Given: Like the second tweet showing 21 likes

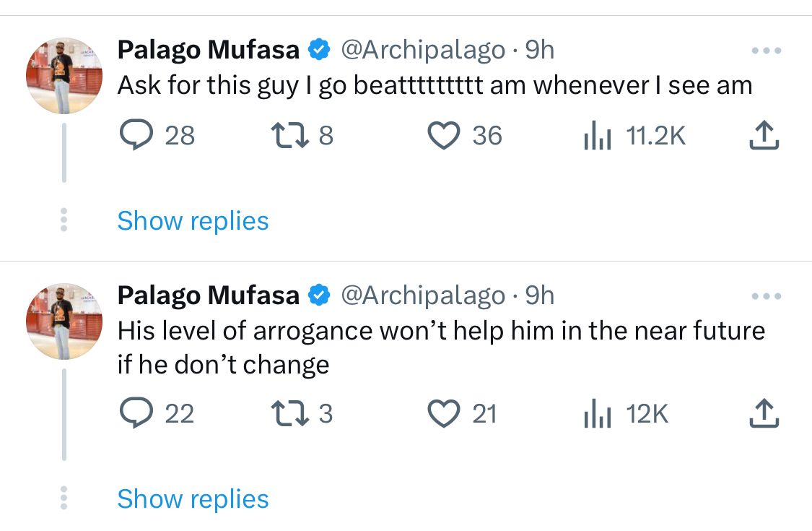Looking at the screenshot, I should coord(444,413).
